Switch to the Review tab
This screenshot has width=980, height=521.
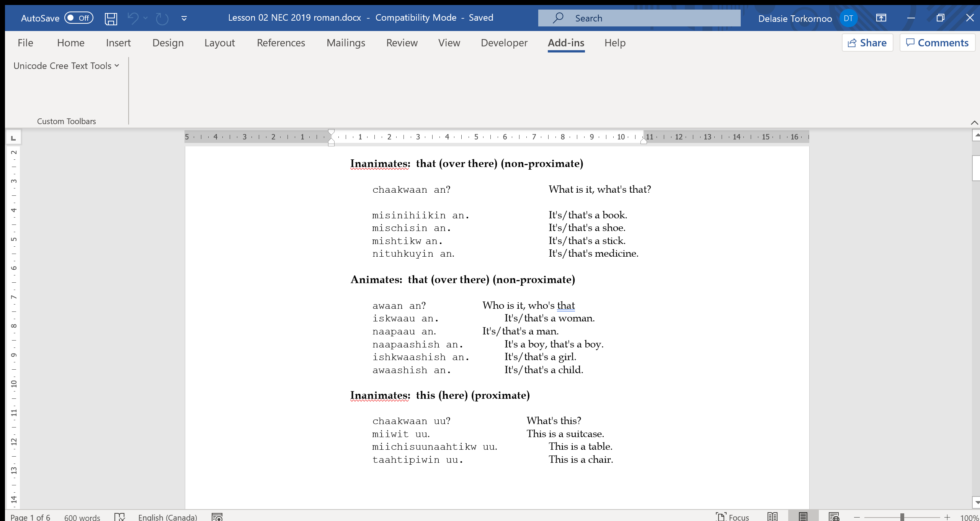[402, 43]
